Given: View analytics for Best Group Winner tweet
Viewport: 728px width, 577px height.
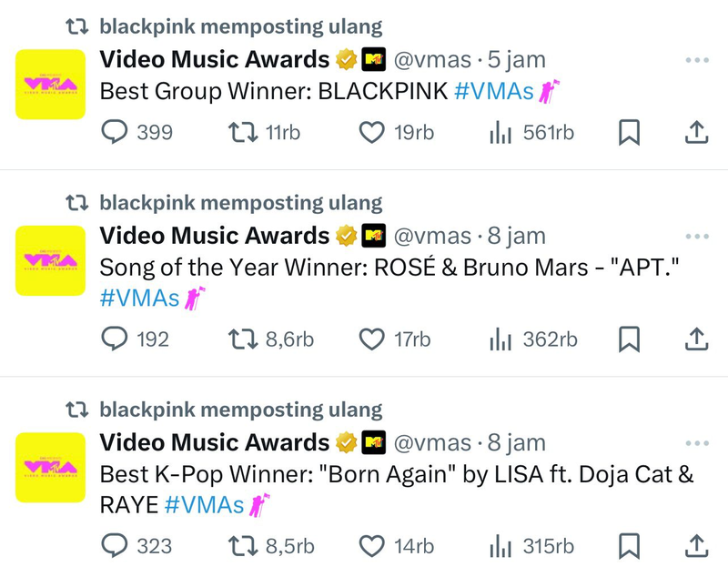Looking at the screenshot, I should pyautogui.click(x=501, y=133).
